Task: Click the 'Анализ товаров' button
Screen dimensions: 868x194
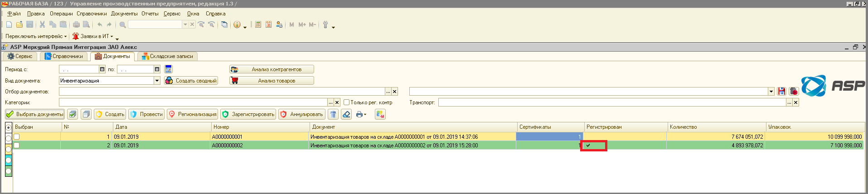Action: (x=272, y=80)
